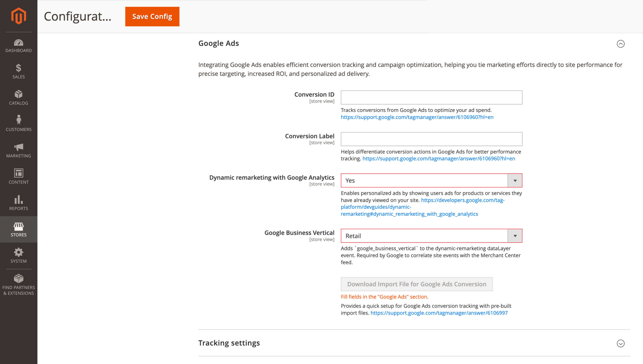Click the Google Ads section heading
Image resolution: width=643 pixels, height=364 pixels.
[219, 43]
